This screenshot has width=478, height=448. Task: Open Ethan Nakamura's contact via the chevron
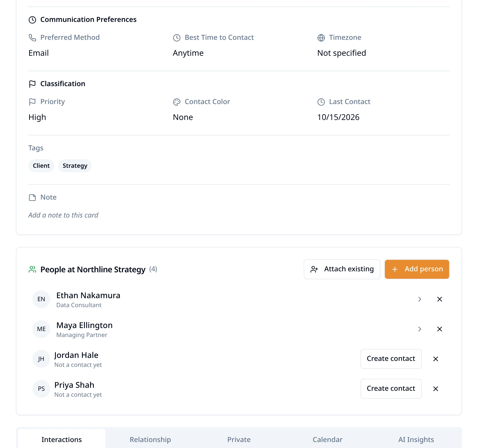[420, 299]
